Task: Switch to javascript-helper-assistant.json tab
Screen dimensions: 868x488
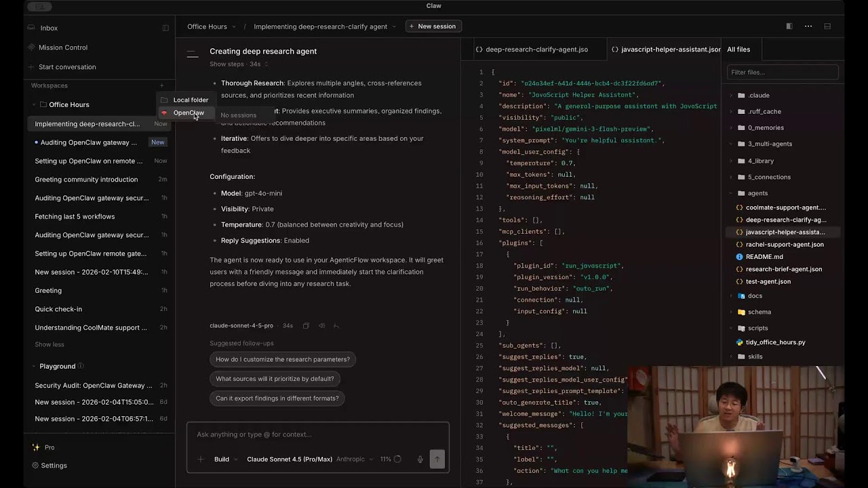Action: click(x=665, y=49)
